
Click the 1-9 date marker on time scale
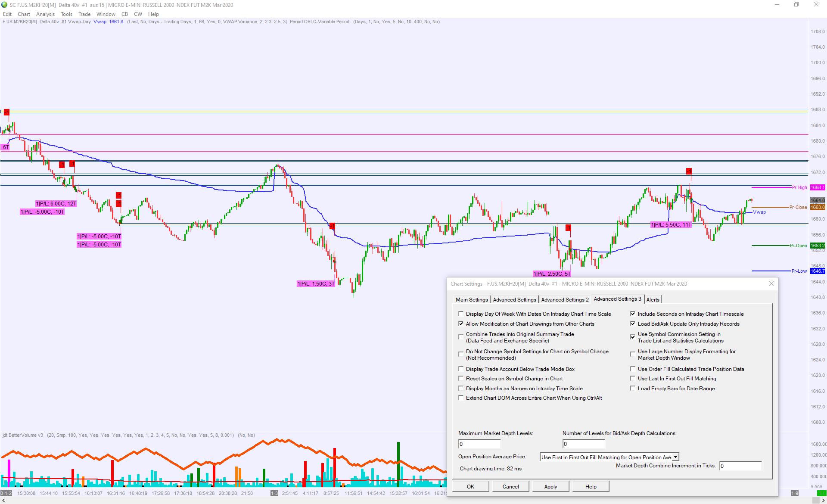click(x=795, y=493)
